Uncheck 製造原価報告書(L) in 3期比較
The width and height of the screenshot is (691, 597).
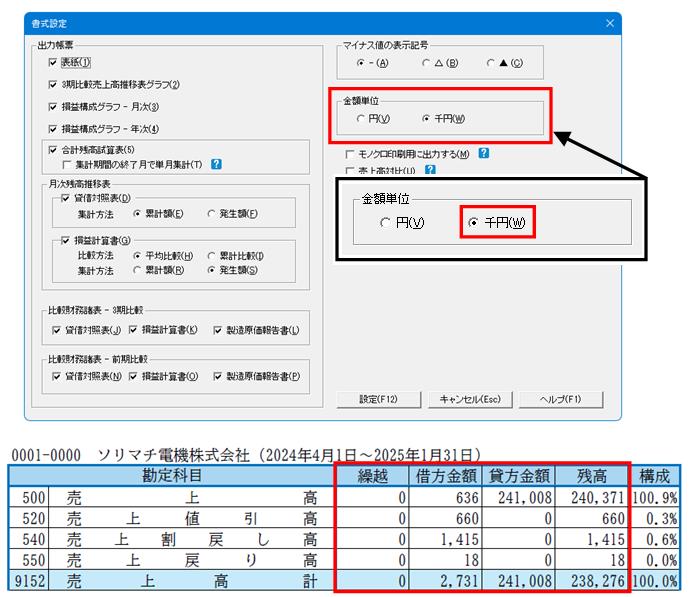pos(217,330)
